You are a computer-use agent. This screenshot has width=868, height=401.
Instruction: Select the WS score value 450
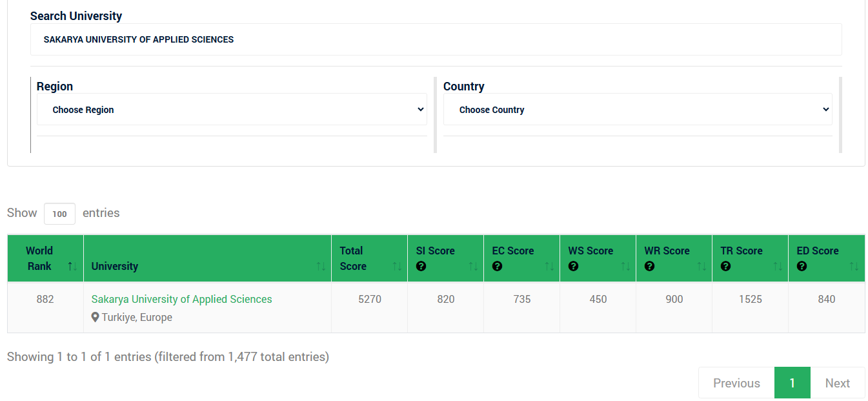[598, 299]
